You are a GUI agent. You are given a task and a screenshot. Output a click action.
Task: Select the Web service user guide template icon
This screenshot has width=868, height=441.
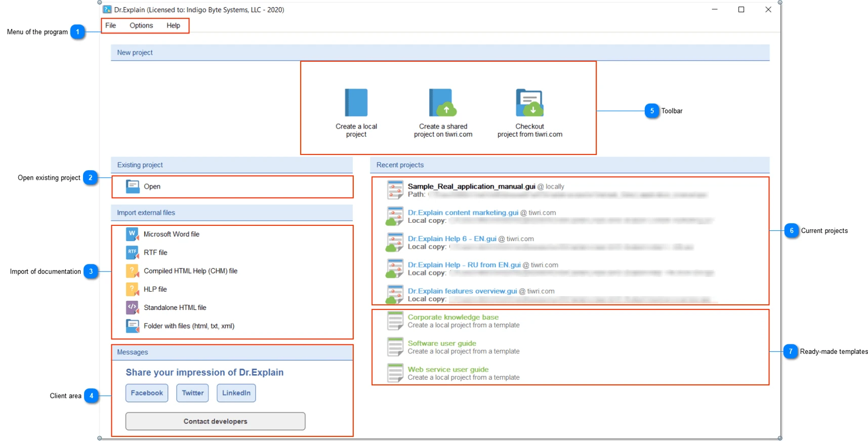(395, 373)
